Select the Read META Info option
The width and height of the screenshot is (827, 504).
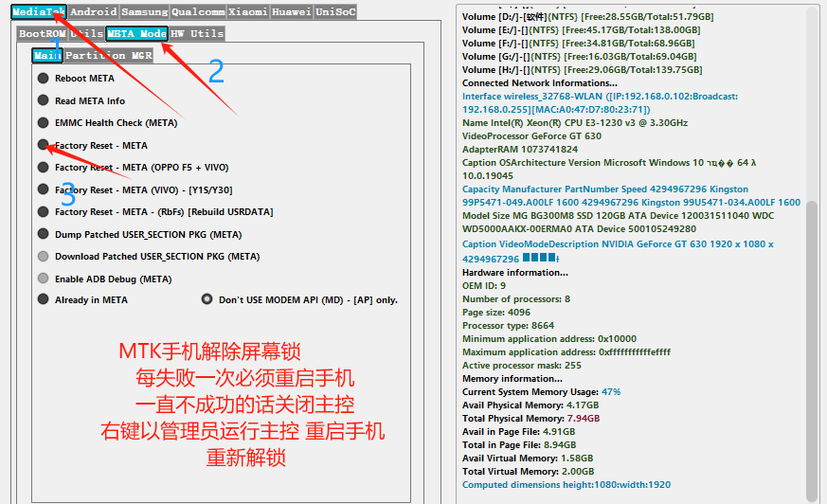click(x=44, y=100)
